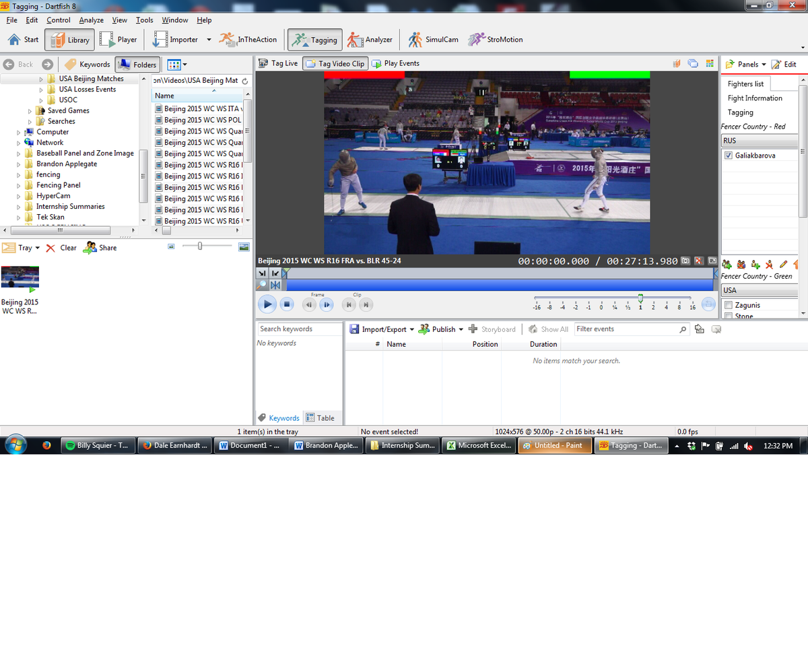Click the red X icon beside timecode
The height and width of the screenshot is (672, 808).
[699, 261]
